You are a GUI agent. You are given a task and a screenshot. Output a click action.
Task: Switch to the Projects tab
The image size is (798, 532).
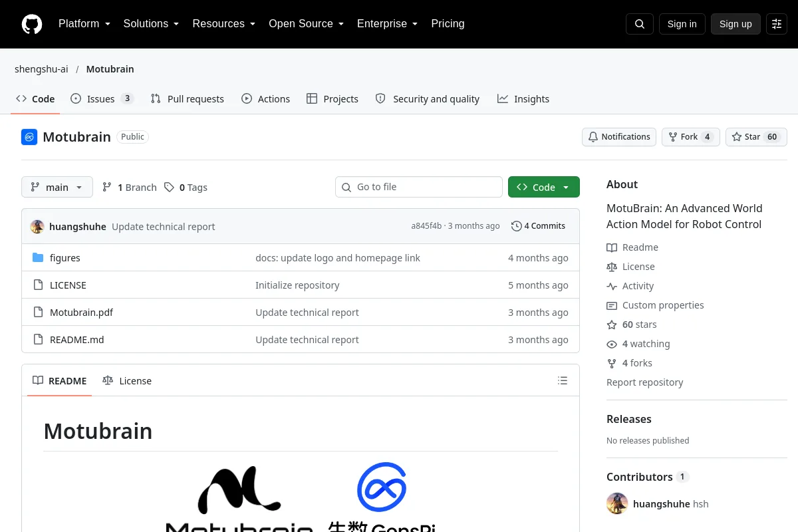[332, 99]
